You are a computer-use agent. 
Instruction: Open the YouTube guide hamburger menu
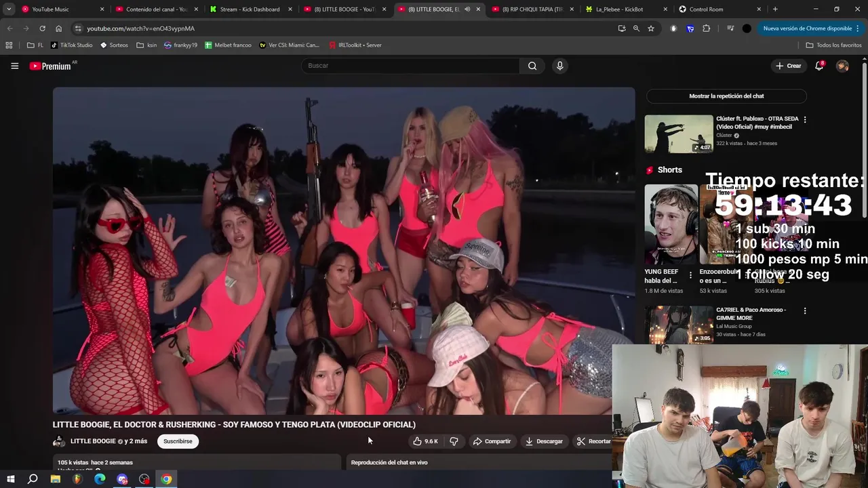coord(14,66)
